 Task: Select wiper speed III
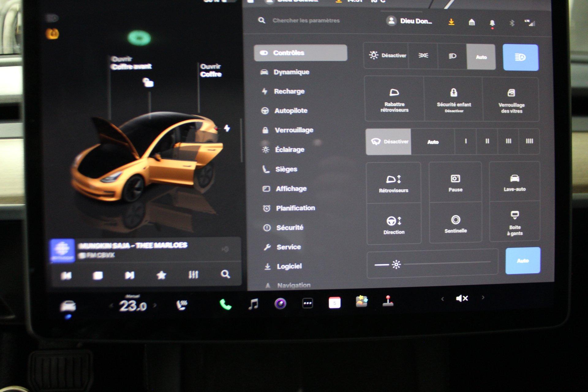[x=508, y=141]
